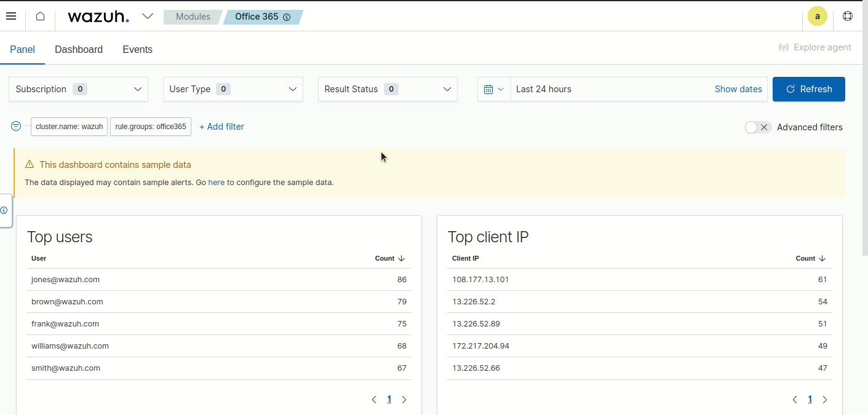This screenshot has width=868, height=415.
Task: Click the home icon in the top bar
Action: click(41, 17)
